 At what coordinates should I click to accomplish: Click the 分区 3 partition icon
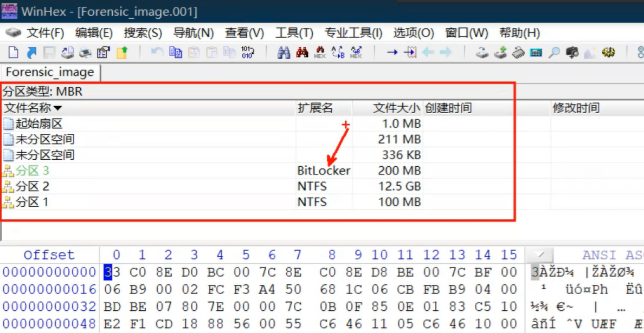coord(8,171)
